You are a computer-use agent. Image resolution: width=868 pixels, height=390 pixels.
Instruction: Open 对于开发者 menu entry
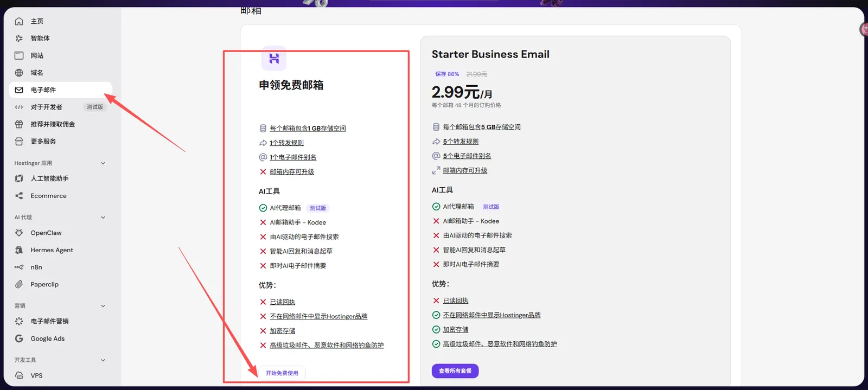point(60,107)
